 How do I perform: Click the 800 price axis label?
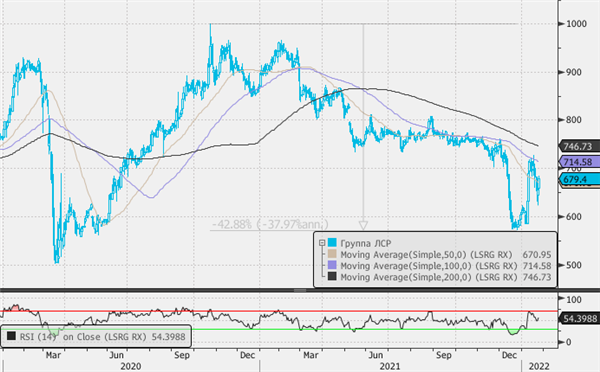(x=574, y=120)
